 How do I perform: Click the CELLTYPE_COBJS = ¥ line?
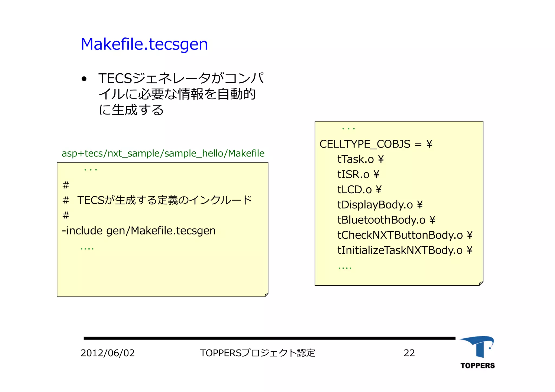click(x=376, y=144)
